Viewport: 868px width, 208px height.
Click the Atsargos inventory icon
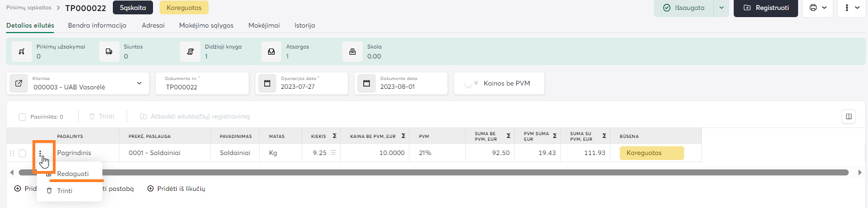pos(271,51)
